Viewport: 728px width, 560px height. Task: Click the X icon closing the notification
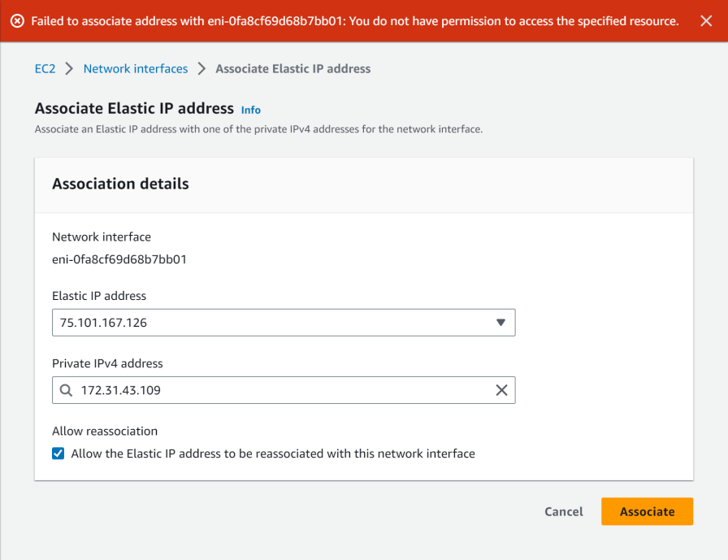point(706,21)
